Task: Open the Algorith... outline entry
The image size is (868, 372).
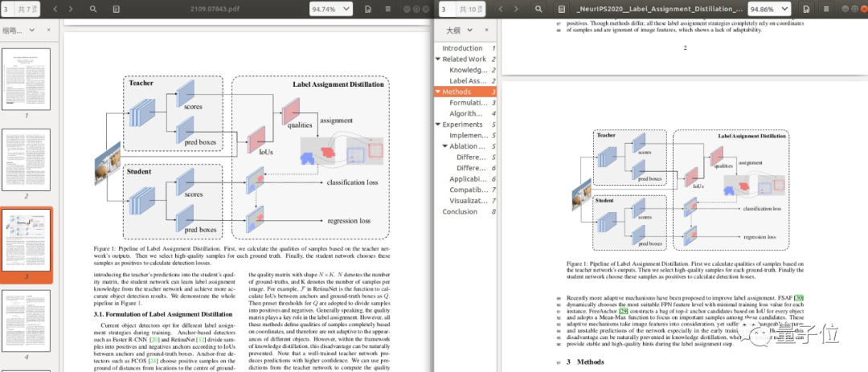Action: (465, 113)
